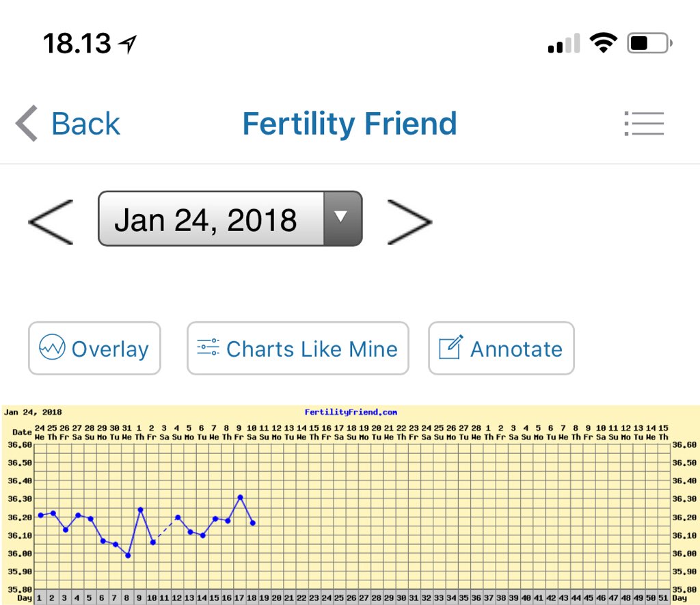Open the hamburger list menu icon
The width and height of the screenshot is (700, 605).
coord(644,124)
